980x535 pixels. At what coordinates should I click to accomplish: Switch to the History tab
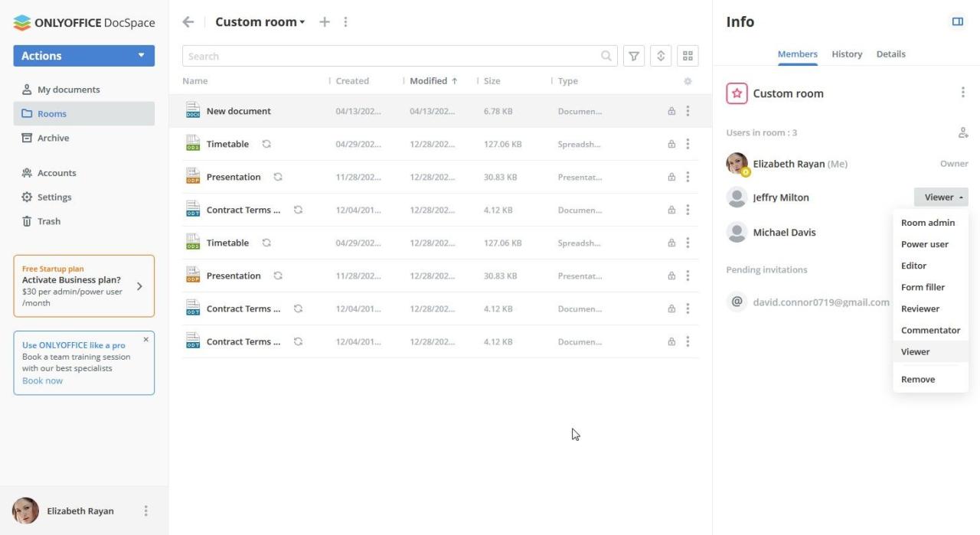pyautogui.click(x=847, y=54)
